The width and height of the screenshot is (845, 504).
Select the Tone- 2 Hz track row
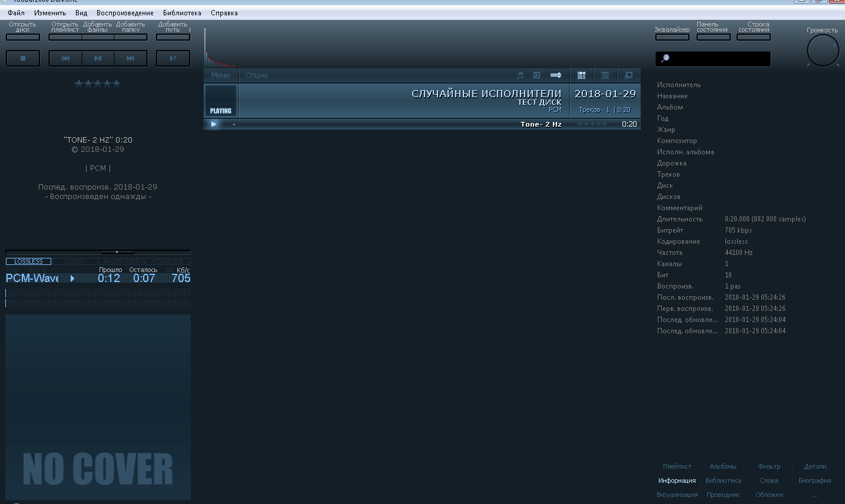coord(422,124)
